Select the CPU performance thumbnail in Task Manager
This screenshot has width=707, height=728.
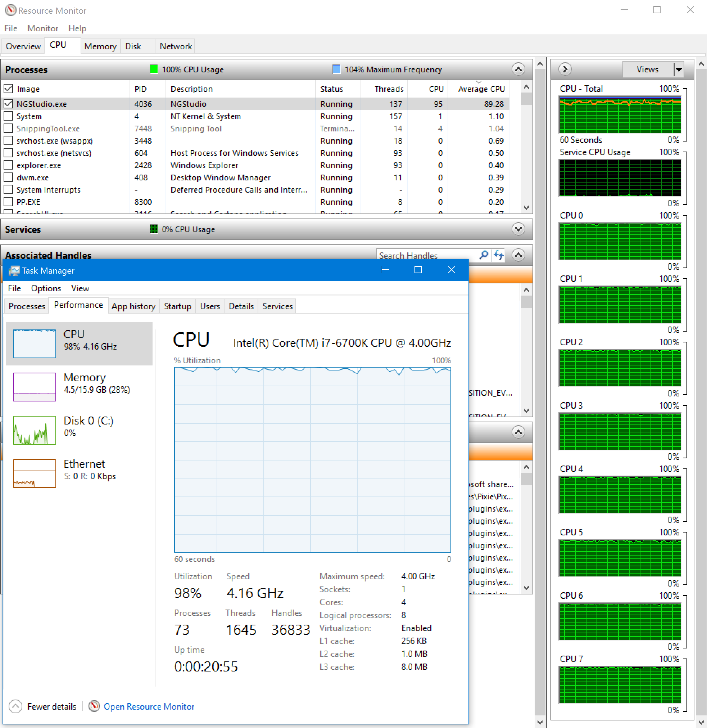click(x=35, y=343)
